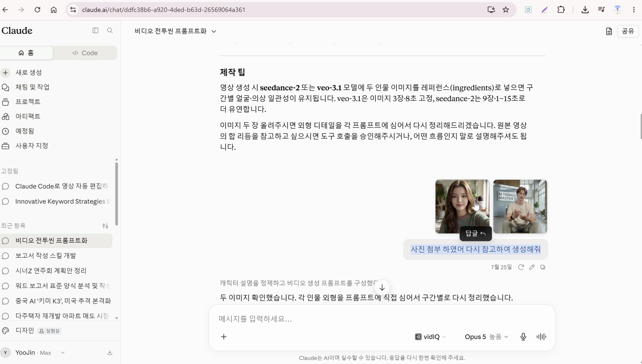This screenshot has width=642, height=364.
Task: Open browser downloads icon
Action: [585, 10]
